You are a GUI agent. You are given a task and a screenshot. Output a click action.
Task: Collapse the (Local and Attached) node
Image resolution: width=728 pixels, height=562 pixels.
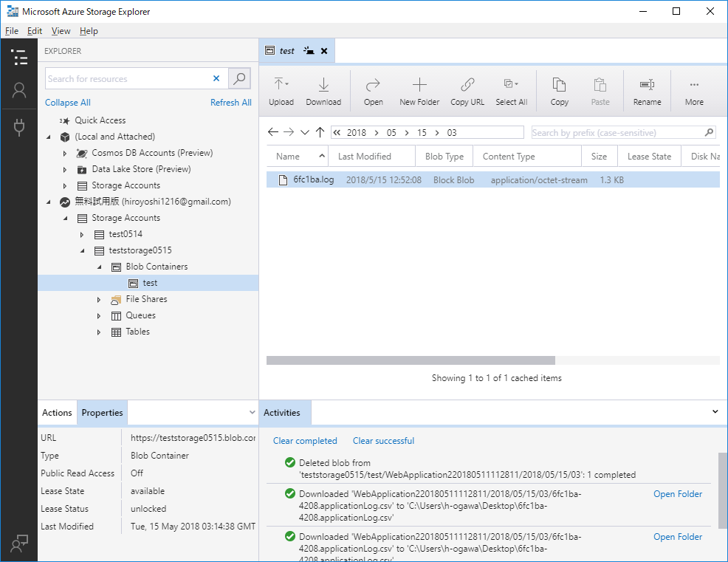tap(49, 137)
